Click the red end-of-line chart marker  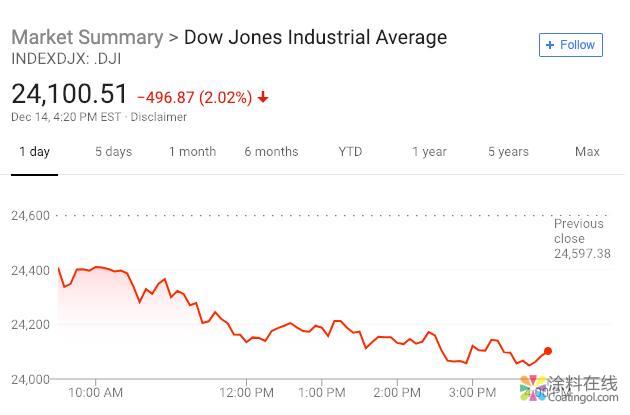548,351
